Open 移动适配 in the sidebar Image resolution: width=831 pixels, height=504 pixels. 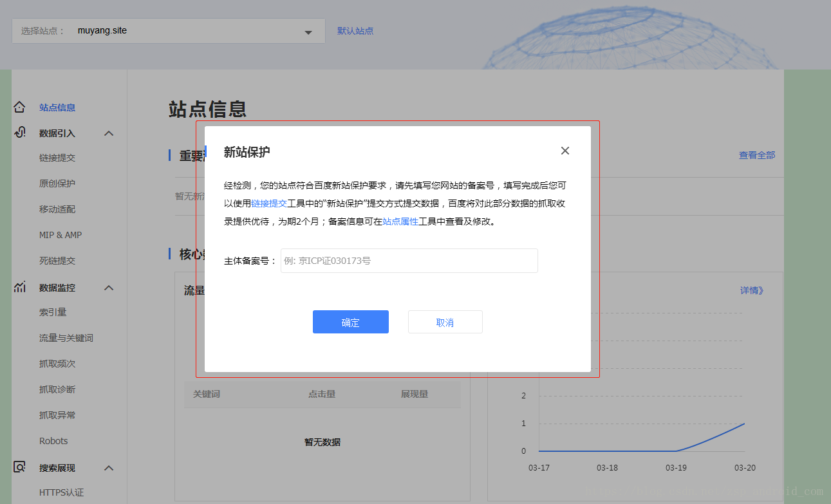coord(57,209)
